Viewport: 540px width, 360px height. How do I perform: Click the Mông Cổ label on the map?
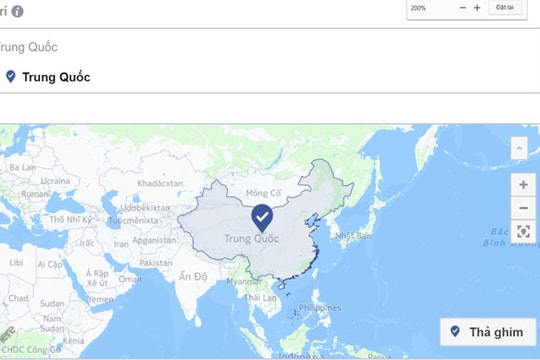(263, 193)
